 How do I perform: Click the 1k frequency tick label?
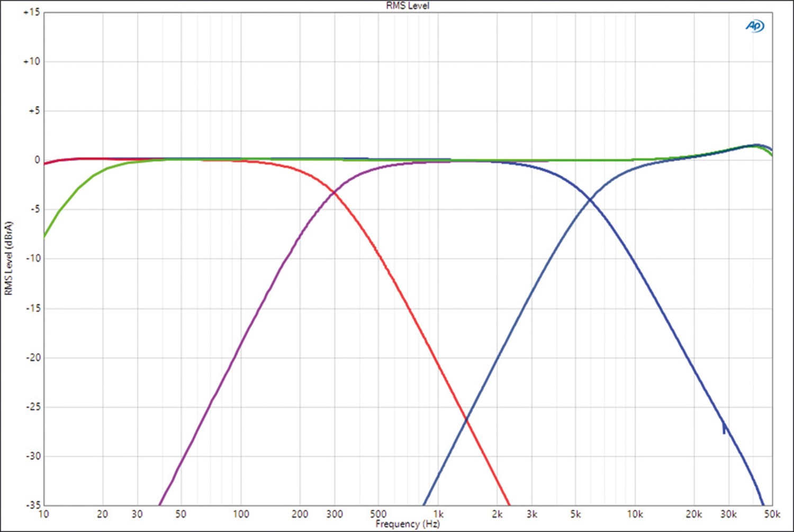point(438,514)
